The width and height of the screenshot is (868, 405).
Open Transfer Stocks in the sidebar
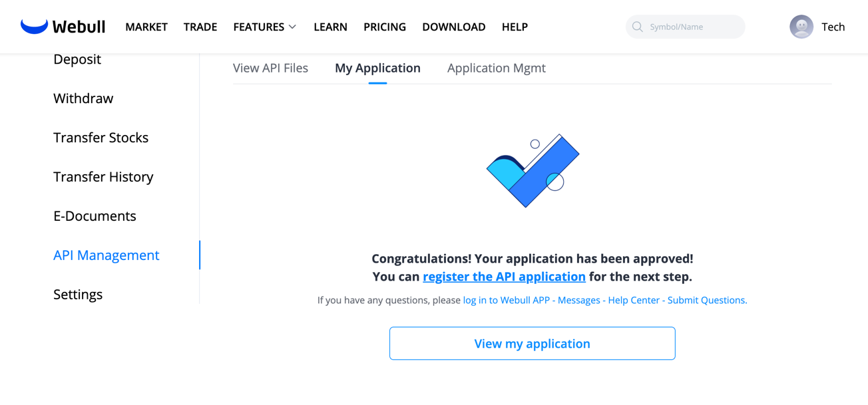pyautogui.click(x=101, y=138)
